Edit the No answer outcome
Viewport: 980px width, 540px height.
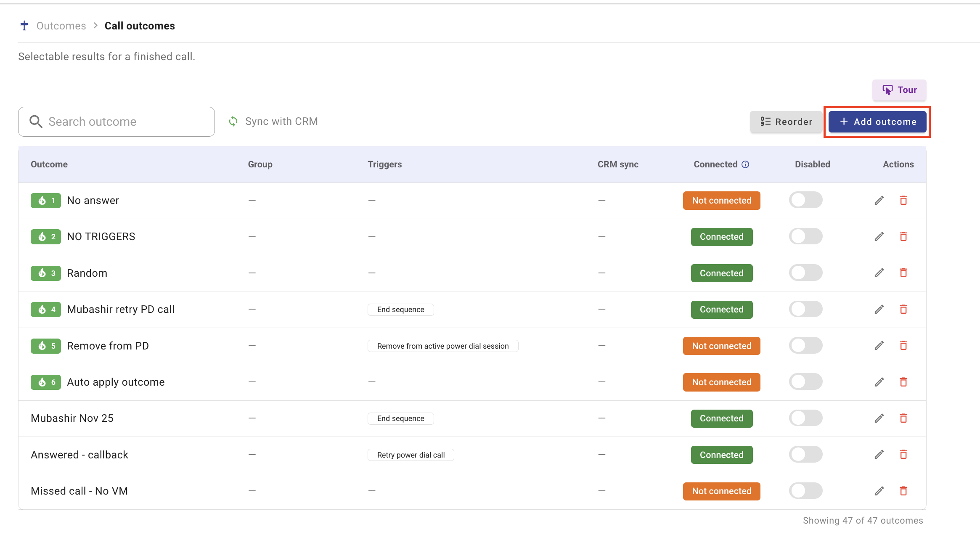(879, 201)
